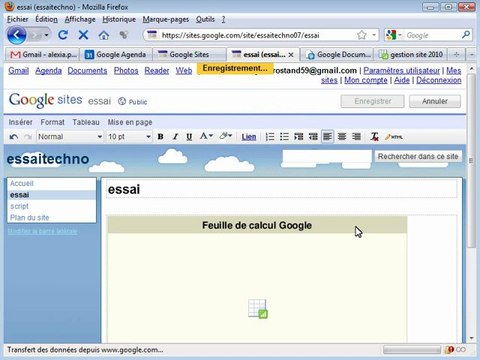Open the Mon compte link
Screen dimensions: 480x360
(x=366, y=80)
